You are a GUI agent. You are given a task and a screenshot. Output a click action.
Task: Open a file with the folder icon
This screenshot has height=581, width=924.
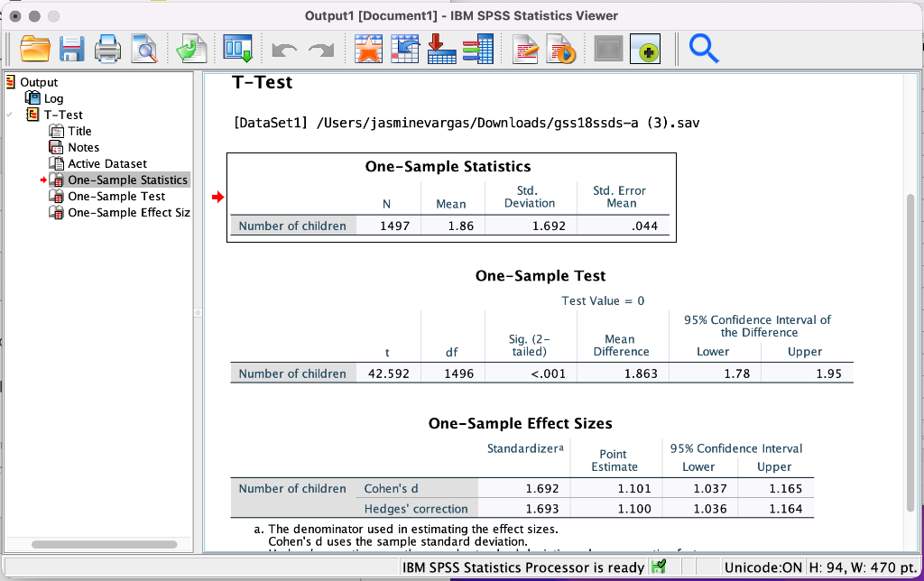(x=35, y=49)
